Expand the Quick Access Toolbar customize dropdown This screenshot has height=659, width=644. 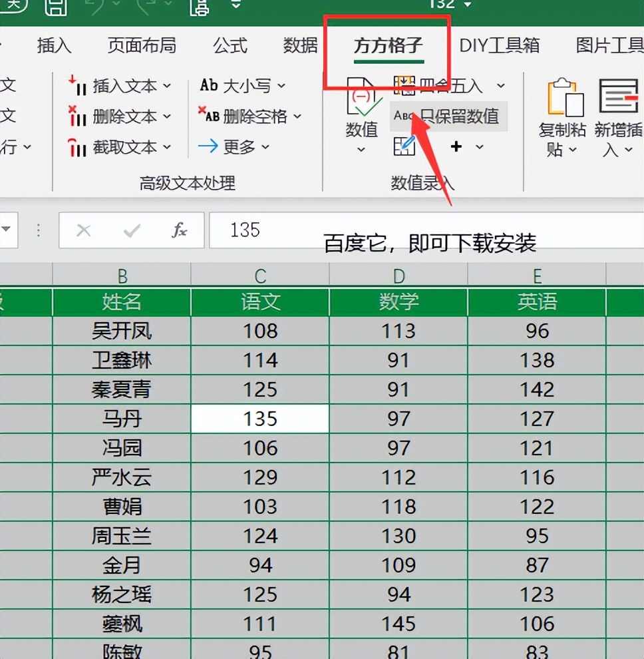coord(236,7)
